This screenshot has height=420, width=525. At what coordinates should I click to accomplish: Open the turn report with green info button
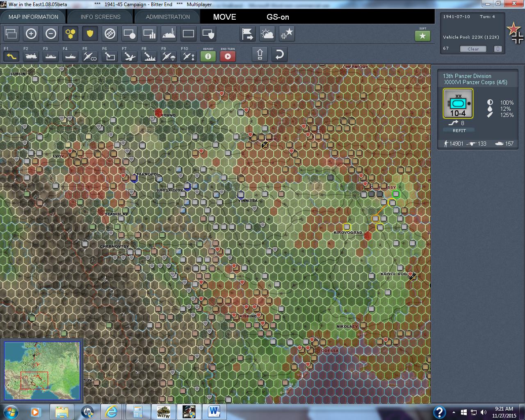(208, 56)
